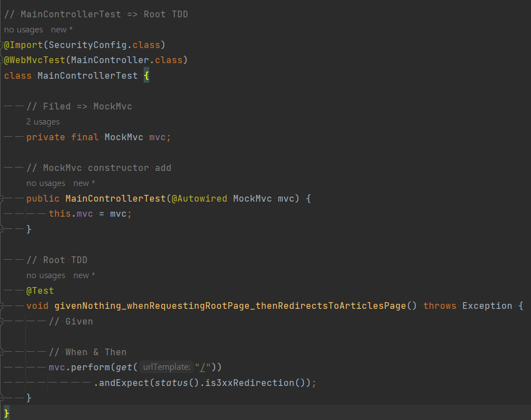The height and width of the screenshot is (420, 531).
Task: Click the '// MockMvc constructor add' comment
Action: pos(98,168)
